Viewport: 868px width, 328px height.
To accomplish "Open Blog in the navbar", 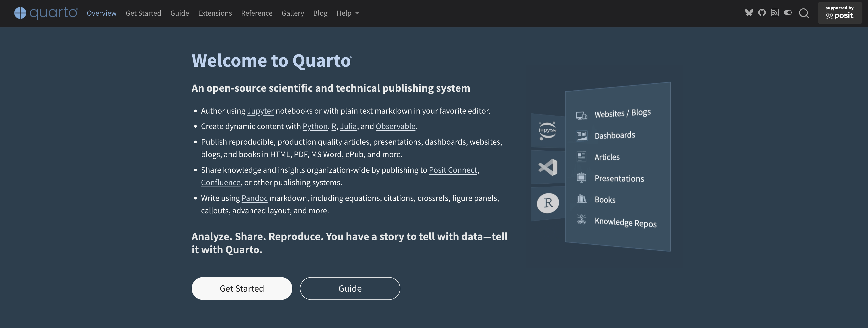I will [320, 13].
